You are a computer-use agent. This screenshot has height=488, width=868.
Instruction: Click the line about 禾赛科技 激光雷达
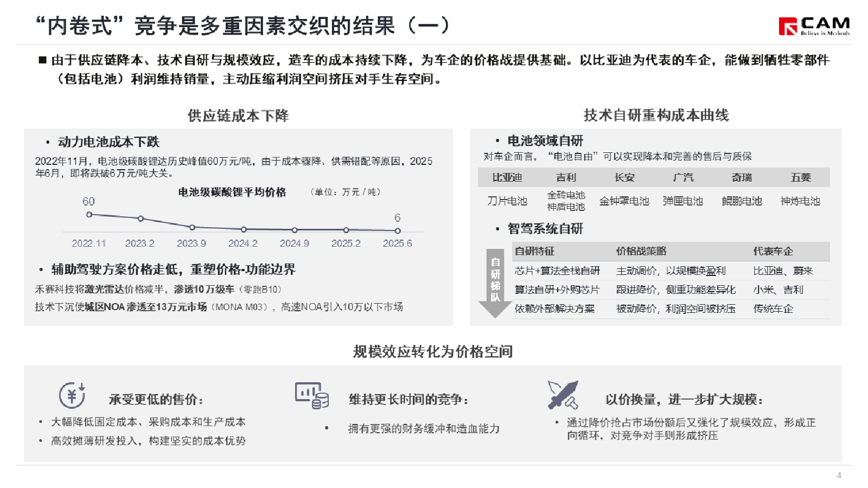tap(158, 290)
